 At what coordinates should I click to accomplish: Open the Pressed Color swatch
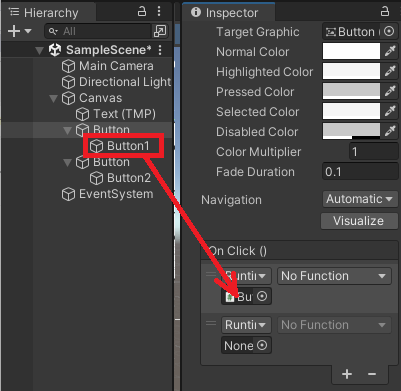(x=351, y=91)
